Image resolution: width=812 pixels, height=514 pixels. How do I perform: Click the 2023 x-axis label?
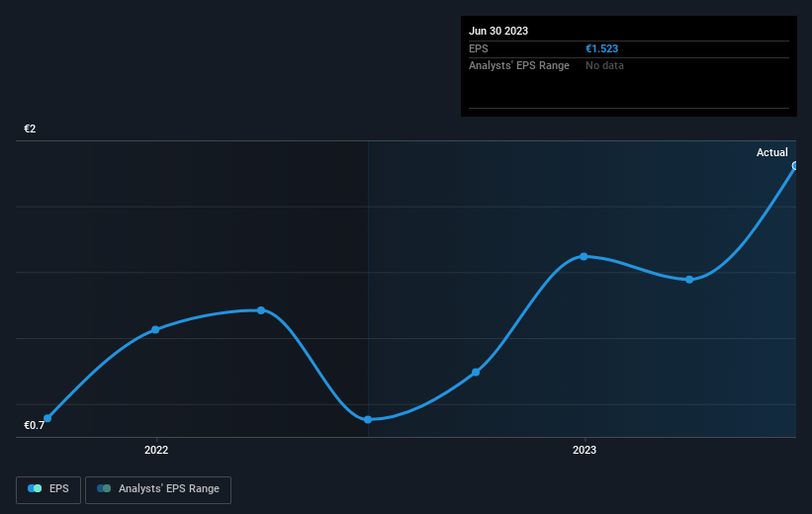(x=585, y=450)
